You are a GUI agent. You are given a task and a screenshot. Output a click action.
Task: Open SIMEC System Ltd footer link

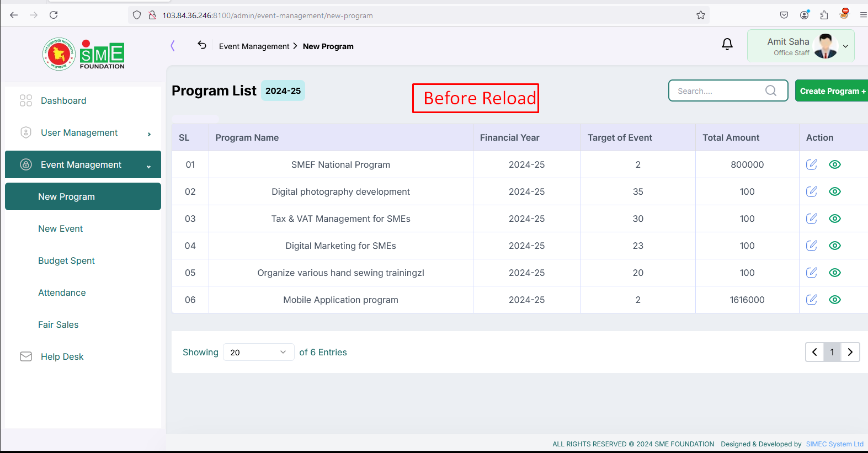834,444
